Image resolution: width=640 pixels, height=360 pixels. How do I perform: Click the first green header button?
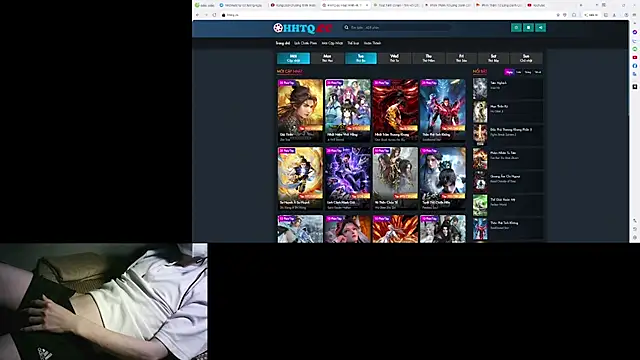516,27
